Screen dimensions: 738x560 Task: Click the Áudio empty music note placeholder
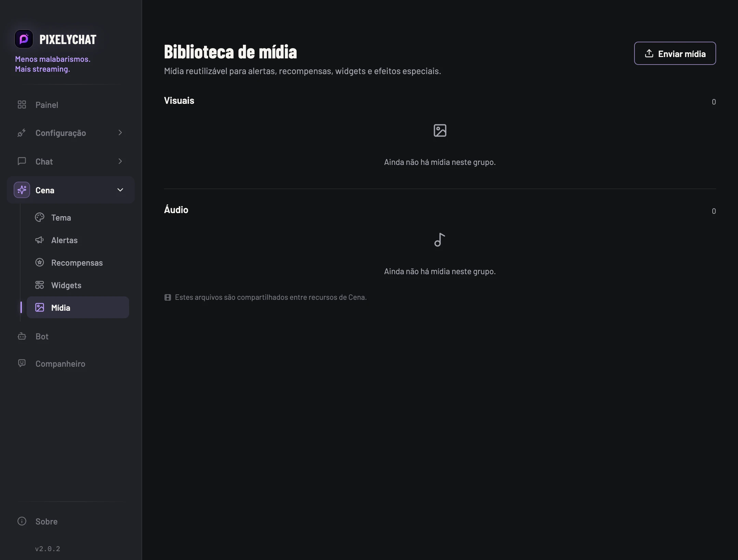[440, 240]
